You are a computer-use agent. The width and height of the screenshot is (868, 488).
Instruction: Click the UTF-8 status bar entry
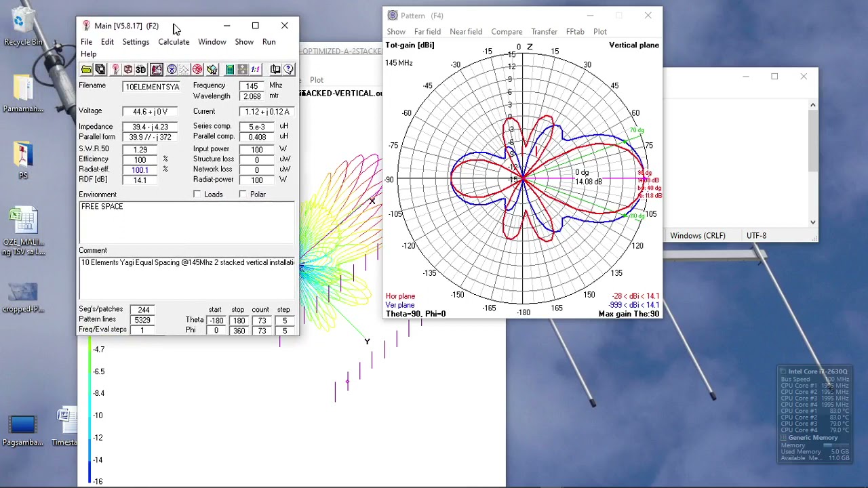pyautogui.click(x=756, y=236)
